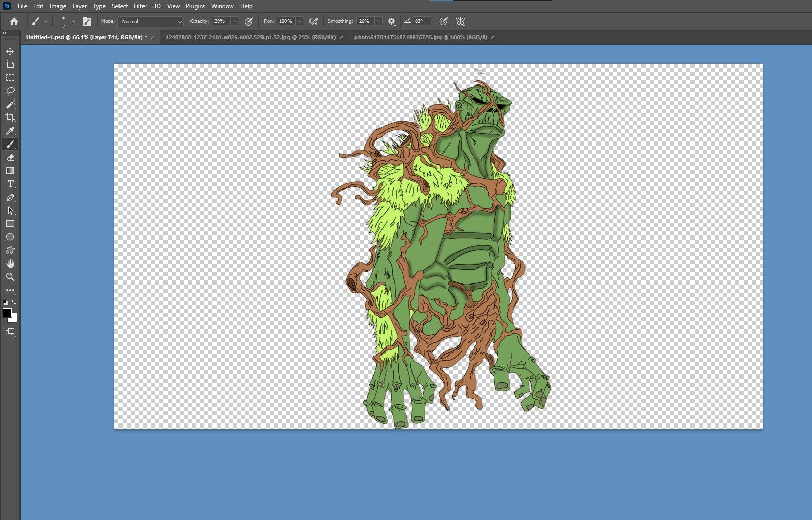Open the Help menu

[246, 6]
